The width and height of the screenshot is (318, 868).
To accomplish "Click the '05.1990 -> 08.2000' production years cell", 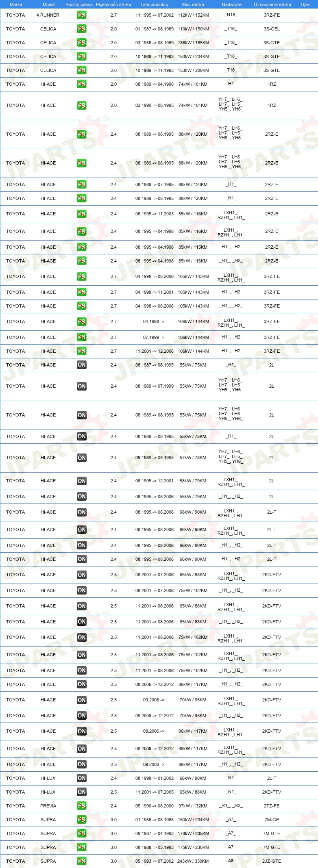I will click(155, 806).
